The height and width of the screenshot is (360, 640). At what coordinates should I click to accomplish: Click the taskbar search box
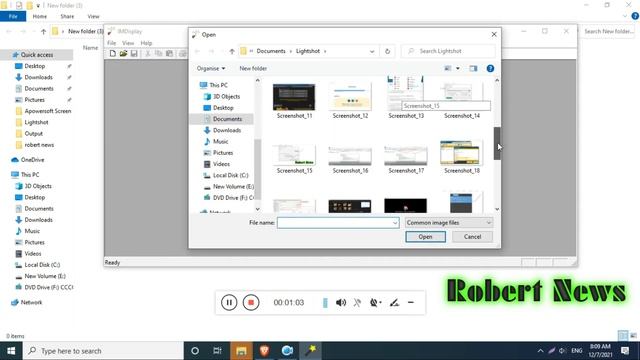pos(103,351)
